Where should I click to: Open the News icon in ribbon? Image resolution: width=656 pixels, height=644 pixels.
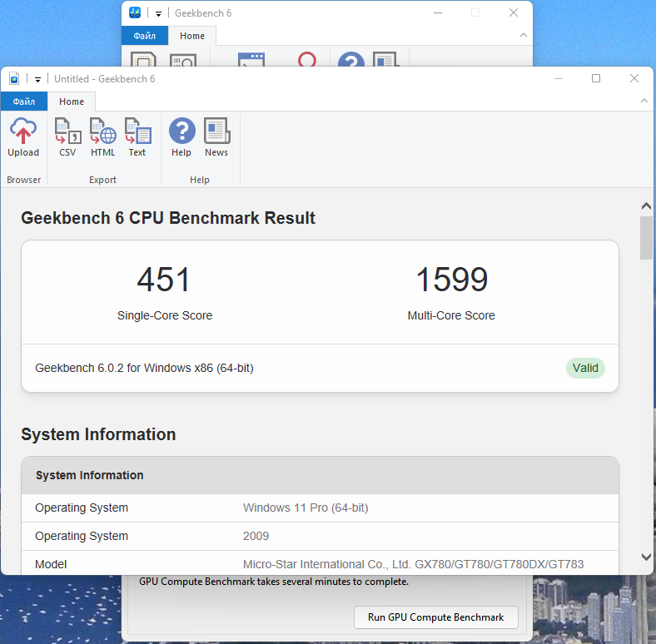point(216,137)
